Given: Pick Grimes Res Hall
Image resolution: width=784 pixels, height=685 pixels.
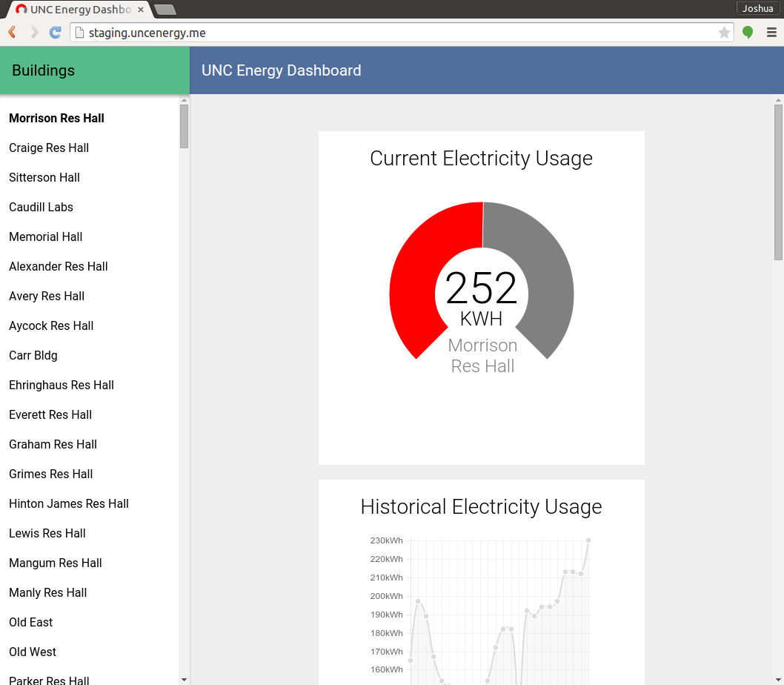Looking at the screenshot, I should tap(51, 474).
